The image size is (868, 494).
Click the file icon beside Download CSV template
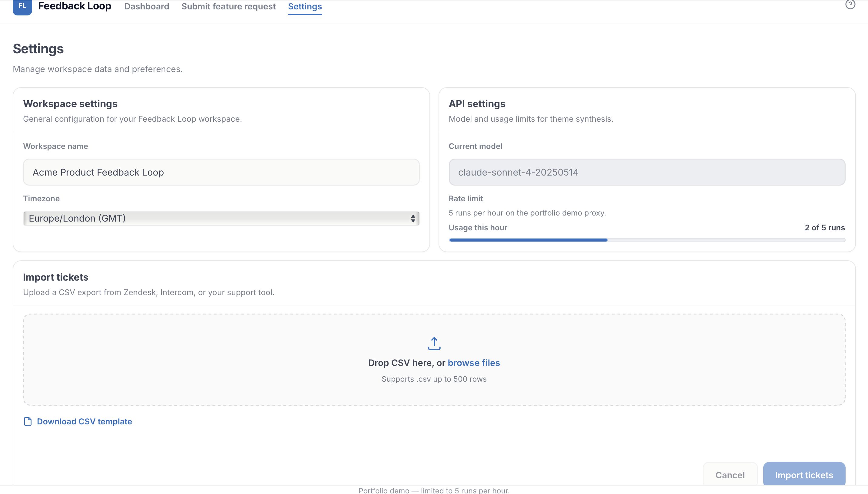[x=28, y=421]
